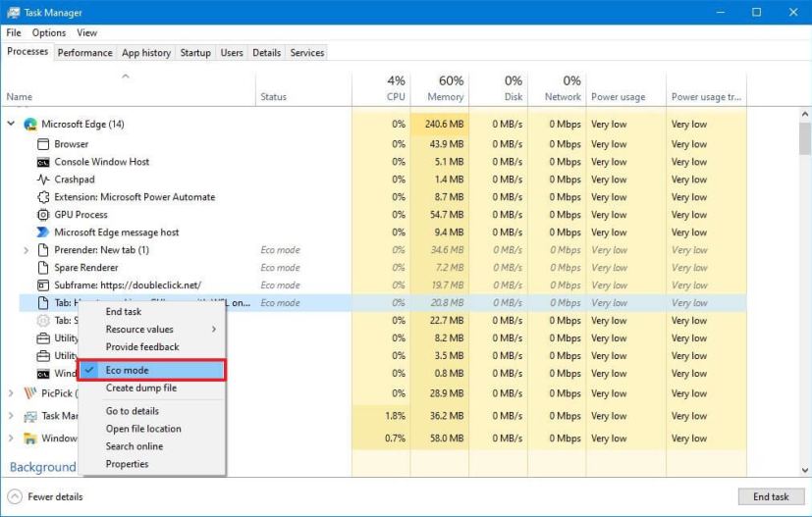Screen dimensions: 812x517
Task: Click the GPU Process icon
Action: [43, 215]
